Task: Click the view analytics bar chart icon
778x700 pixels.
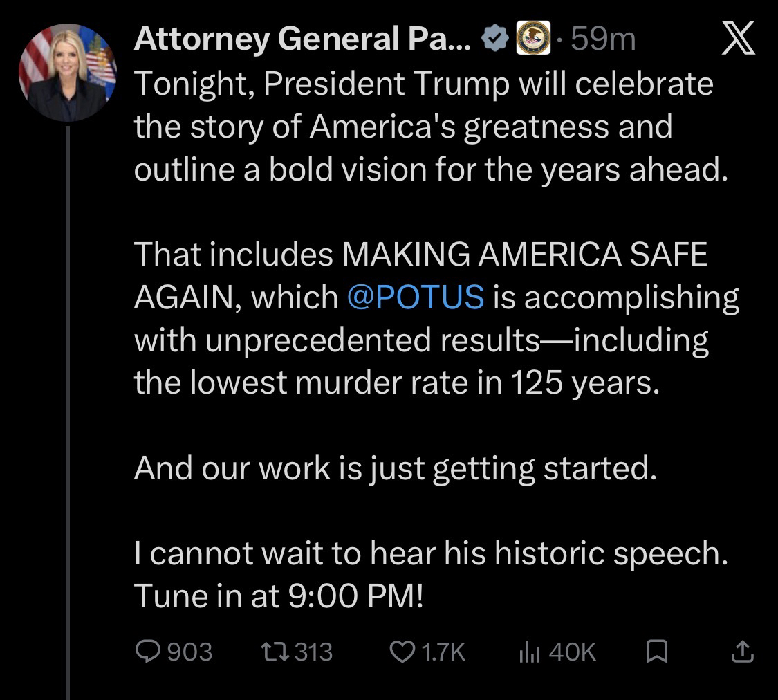Action: pyautogui.click(x=529, y=651)
